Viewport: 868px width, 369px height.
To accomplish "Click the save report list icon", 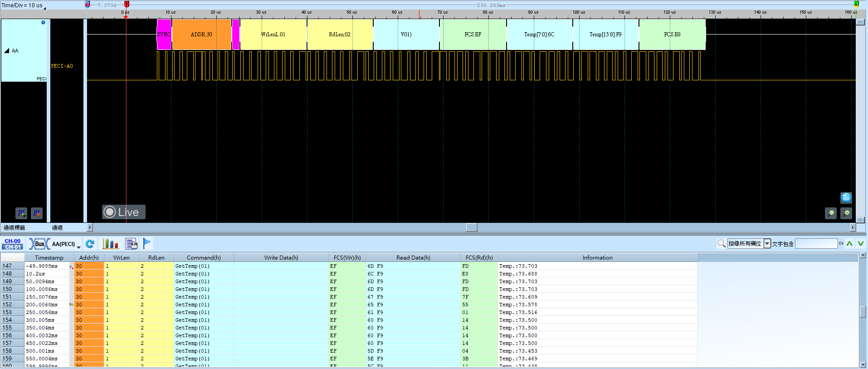I will click(x=132, y=244).
